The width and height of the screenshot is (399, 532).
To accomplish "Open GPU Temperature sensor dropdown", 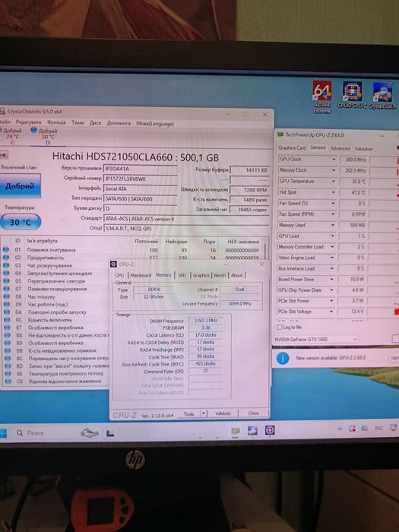I will (x=334, y=181).
